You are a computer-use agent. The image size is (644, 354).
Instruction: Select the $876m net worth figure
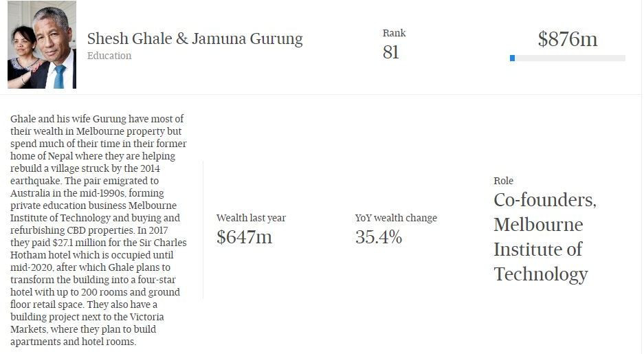[567, 39]
